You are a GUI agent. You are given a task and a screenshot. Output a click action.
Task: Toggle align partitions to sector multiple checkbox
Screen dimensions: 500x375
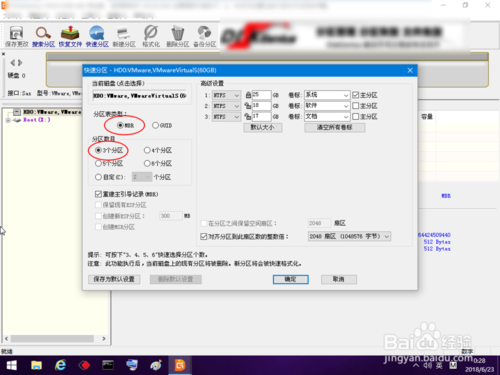pos(204,236)
